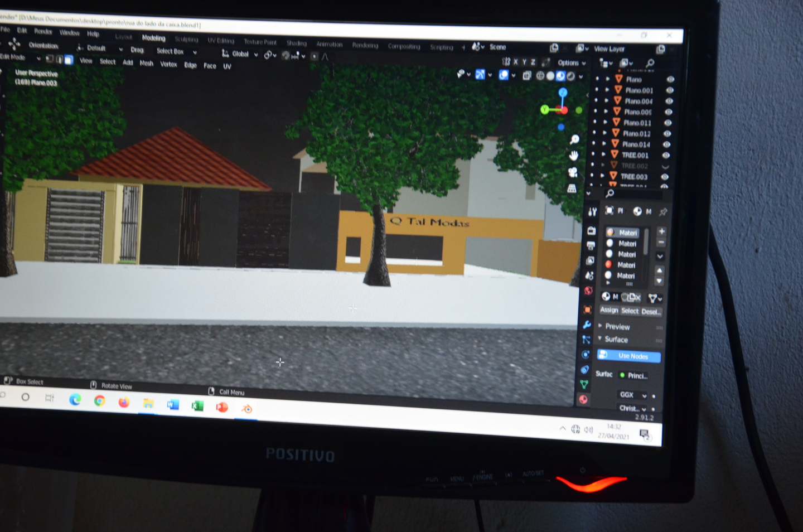Switch to the Sculpting workspace tab
Viewport: 803px width, 532px height.
click(x=186, y=39)
